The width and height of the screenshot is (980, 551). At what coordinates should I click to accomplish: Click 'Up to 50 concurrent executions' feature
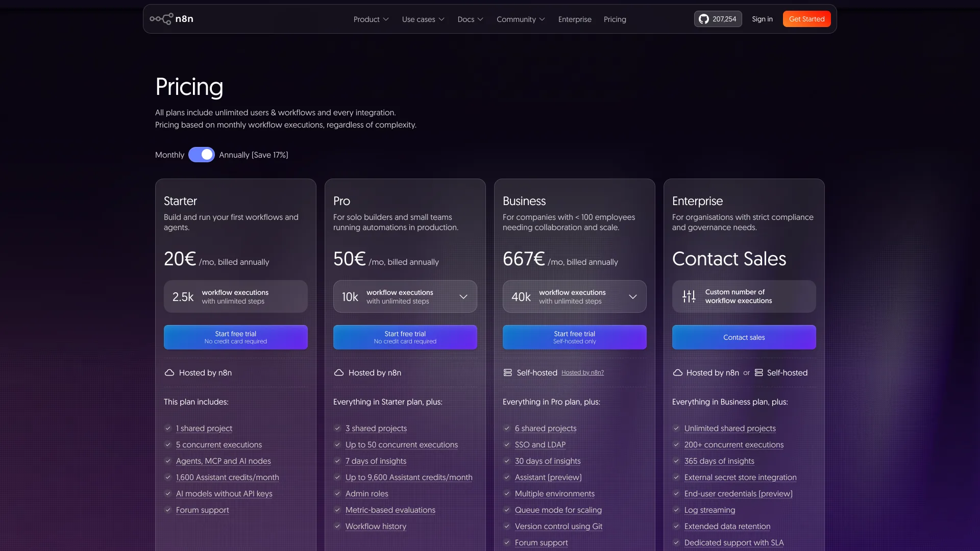402,445
